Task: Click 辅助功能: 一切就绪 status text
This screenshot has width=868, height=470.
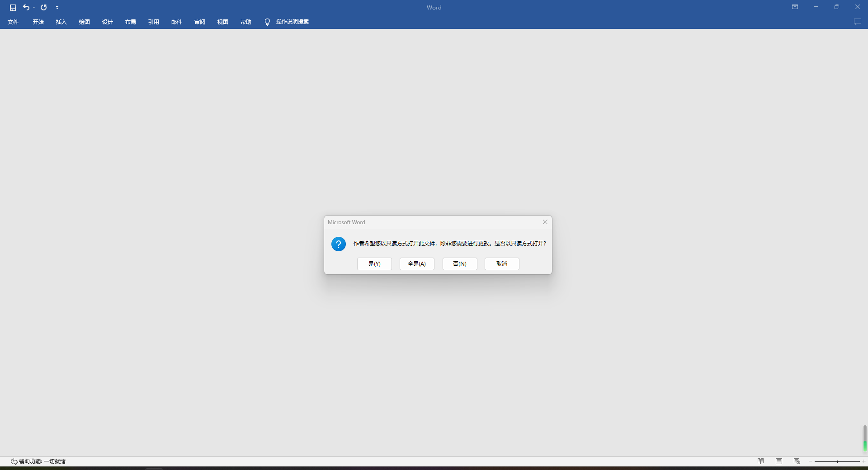Action: pyautogui.click(x=42, y=461)
